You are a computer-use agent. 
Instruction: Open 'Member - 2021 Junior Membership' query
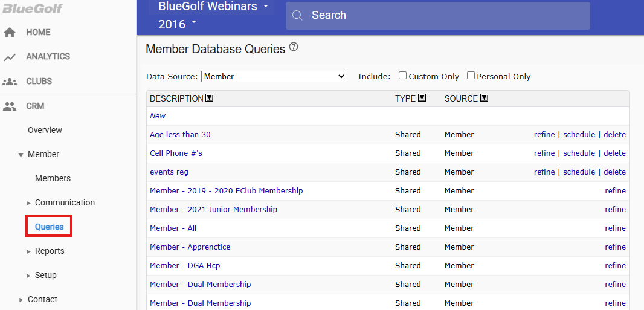[214, 210]
